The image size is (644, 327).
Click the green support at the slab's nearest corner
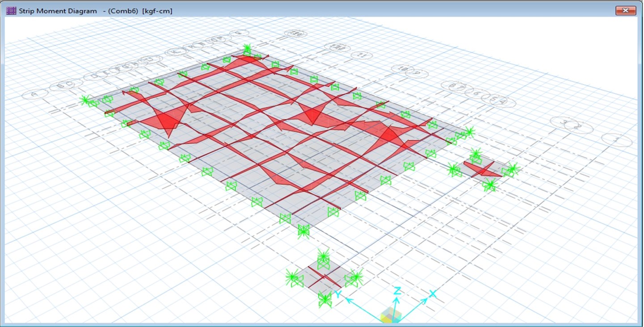303,231
